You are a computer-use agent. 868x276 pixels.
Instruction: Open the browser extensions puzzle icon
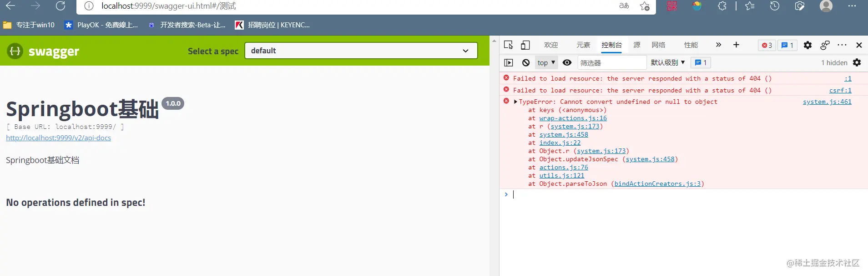[722, 6]
